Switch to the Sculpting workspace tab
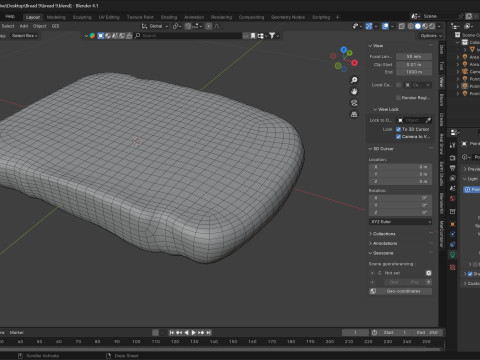Viewport: 480px width, 360px height. tap(82, 17)
